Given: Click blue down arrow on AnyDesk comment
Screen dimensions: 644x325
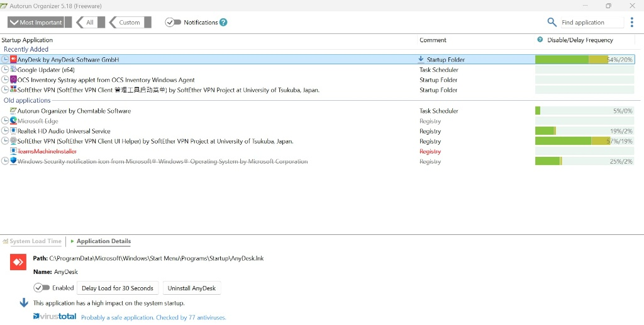Looking at the screenshot, I should point(421,60).
